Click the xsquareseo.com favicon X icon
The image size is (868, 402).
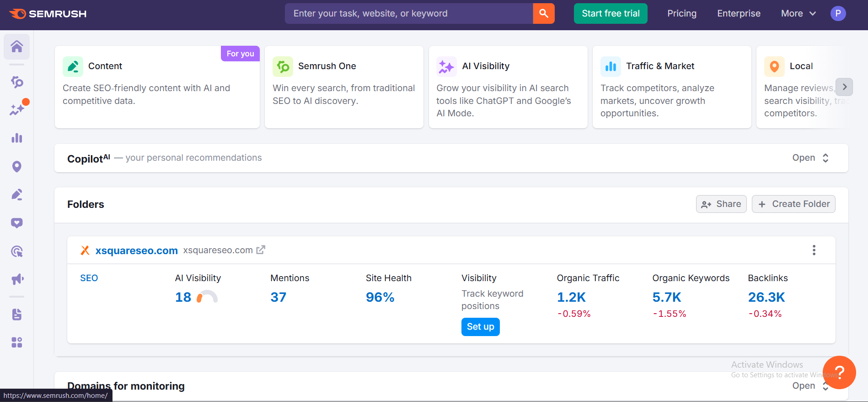[x=85, y=250]
